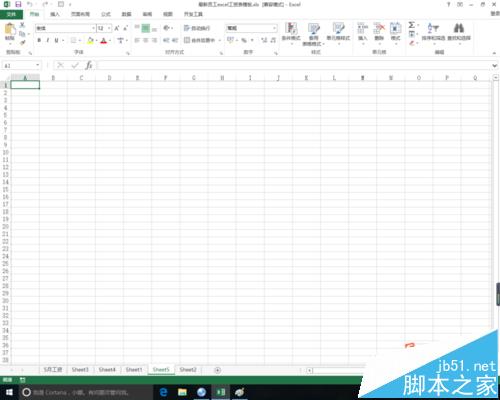Click the Decrease Font Size icon
Image resolution: width=500 pixels, height=400 pixels.
pos(125,28)
